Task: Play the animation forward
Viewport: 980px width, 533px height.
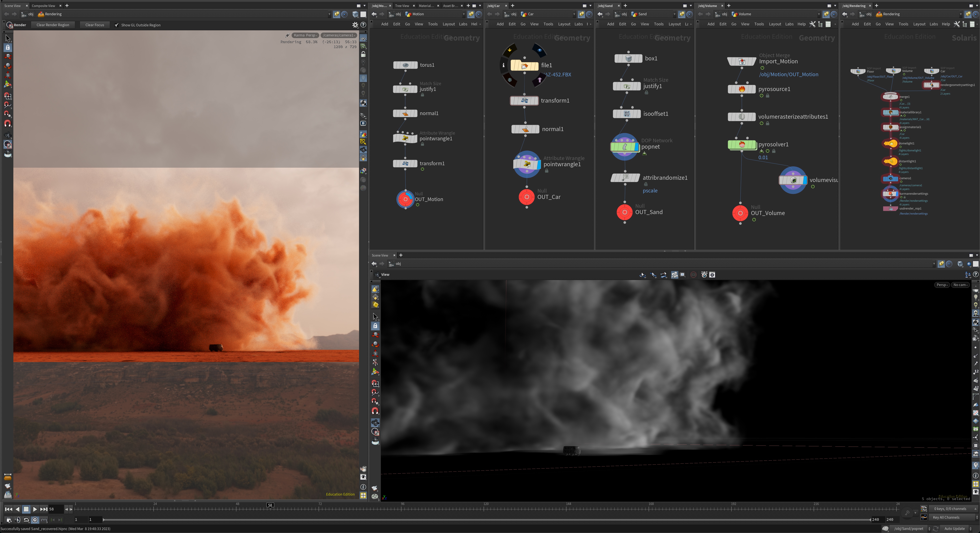Action: 35,509
